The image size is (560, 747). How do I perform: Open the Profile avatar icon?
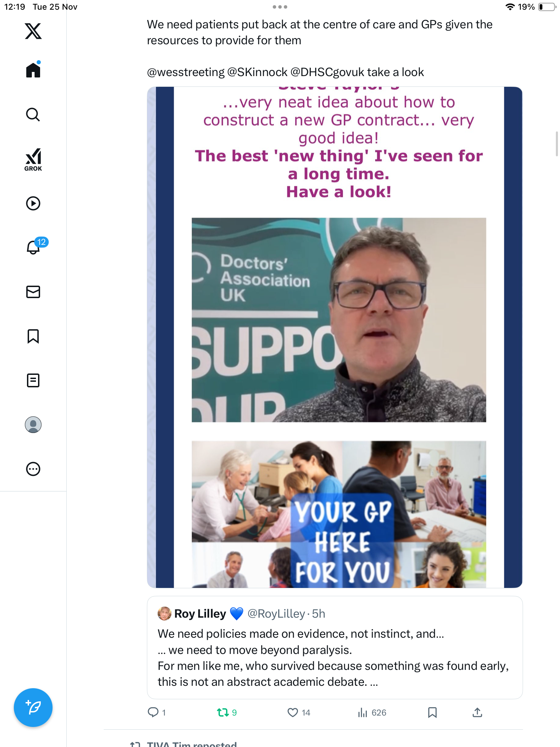33,425
